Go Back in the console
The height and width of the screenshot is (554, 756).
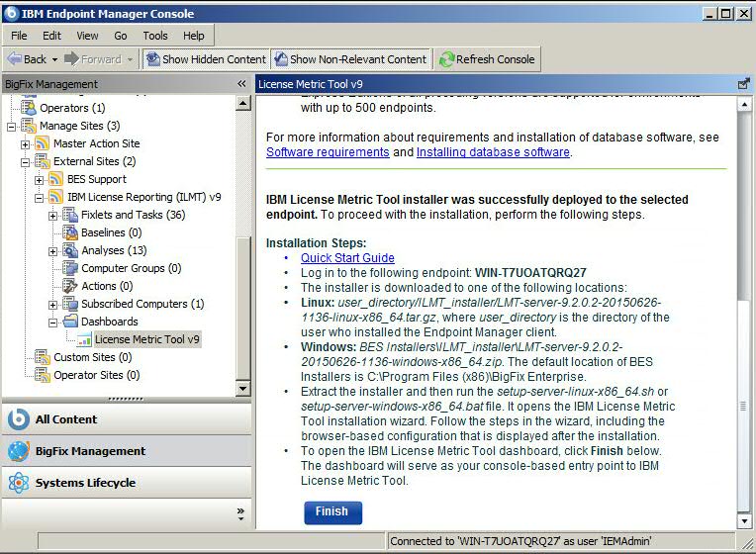[x=28, y=59]
